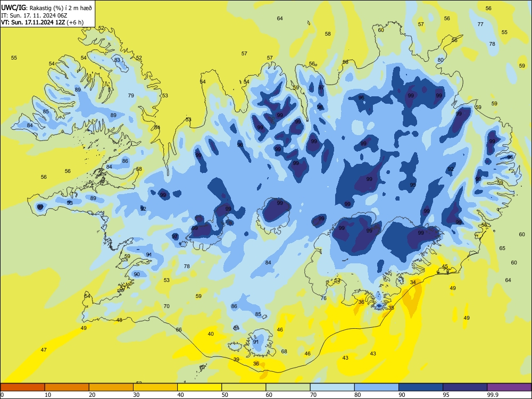Viewport: 532px width, 399px height.
Task: Click the map value '77' in the northeast
Action: coord(480,24)
